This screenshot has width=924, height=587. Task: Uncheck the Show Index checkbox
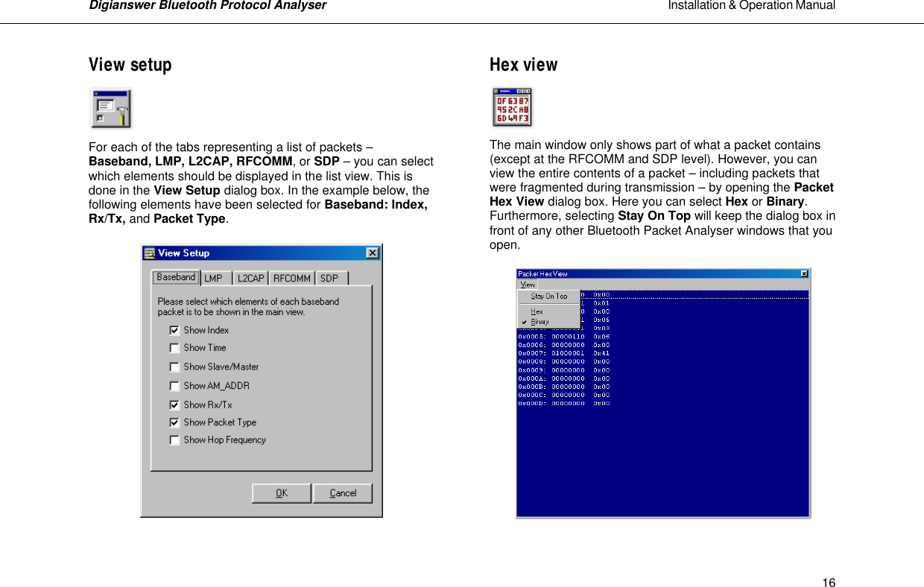point(174,329)
